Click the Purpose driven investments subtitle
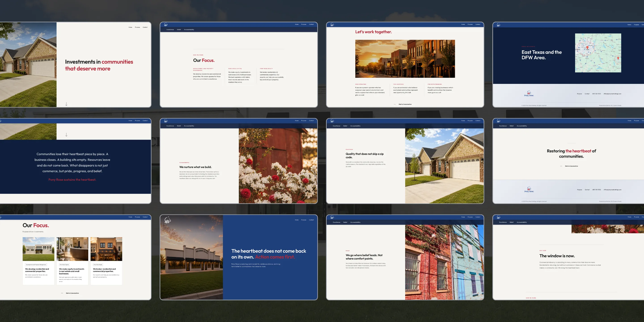 pos(33,231)
